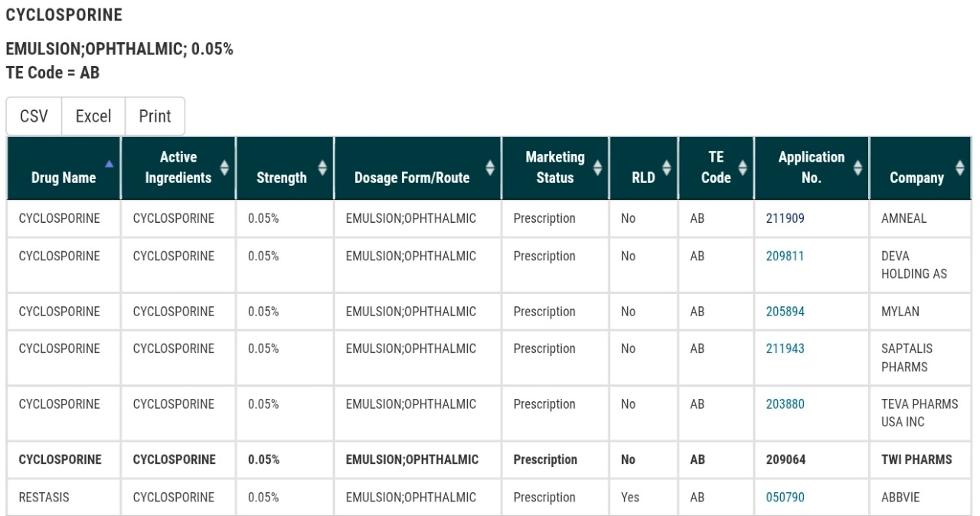Click Marketing Status sort arrows
Screen dimensions: 980x516
tap(597, 167)
